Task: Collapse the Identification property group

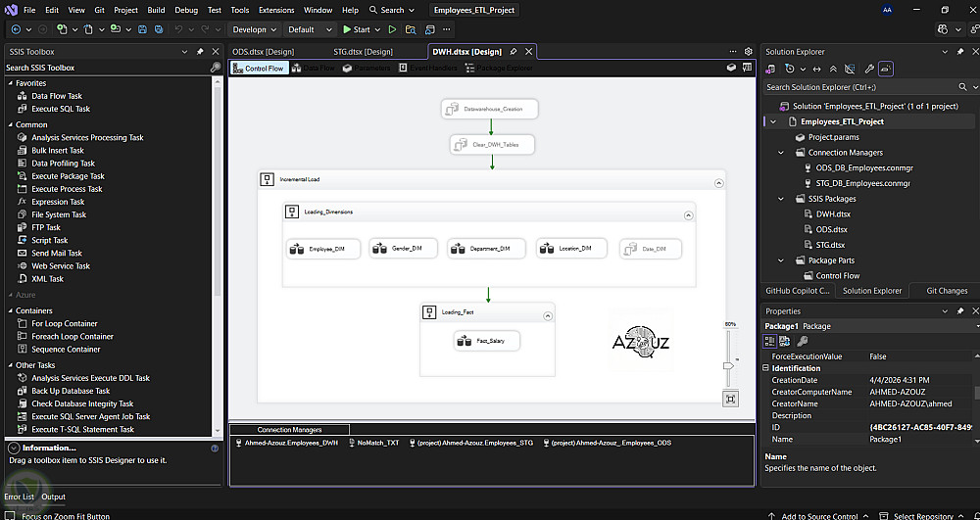Action: pos(766,368)
